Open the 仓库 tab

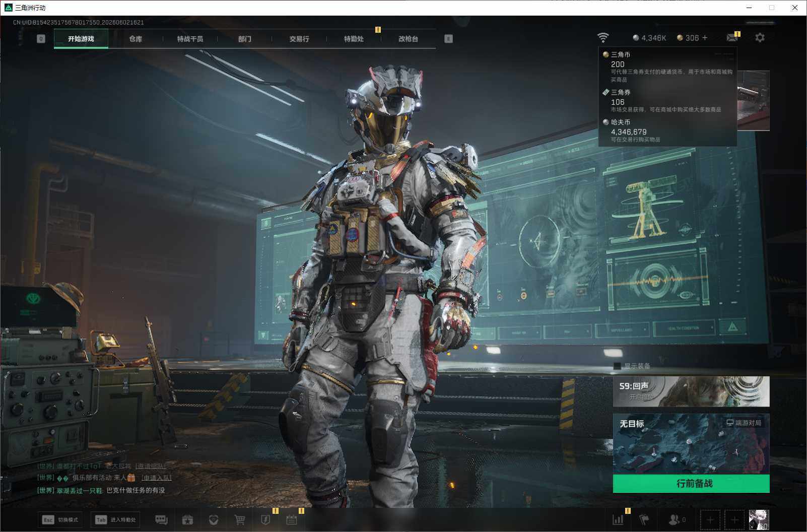pyautogui.click(x=136, y=39)
